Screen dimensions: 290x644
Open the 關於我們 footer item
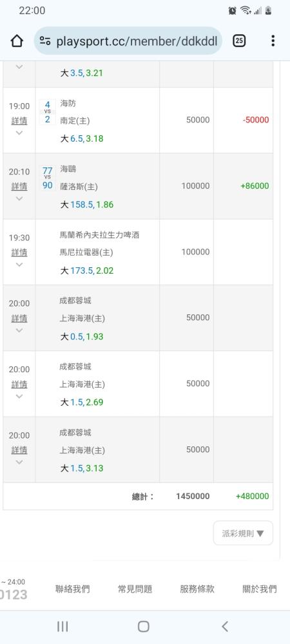pos(260,589)
